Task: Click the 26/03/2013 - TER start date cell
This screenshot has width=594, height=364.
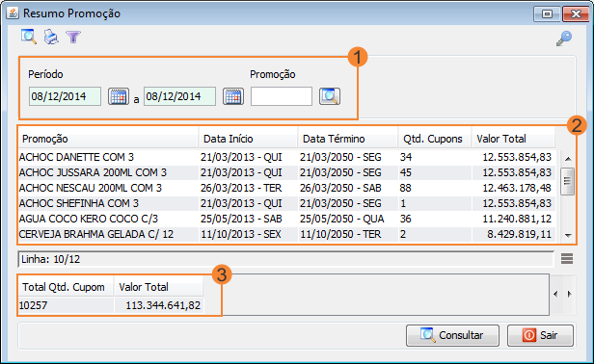Action: pyautogui.click(x=248, y=188)
